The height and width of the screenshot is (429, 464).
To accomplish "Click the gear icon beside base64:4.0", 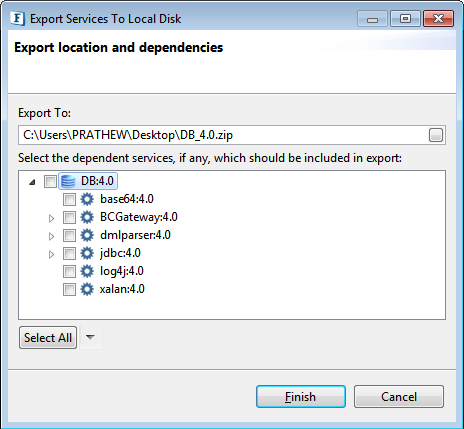I will 87,199.
